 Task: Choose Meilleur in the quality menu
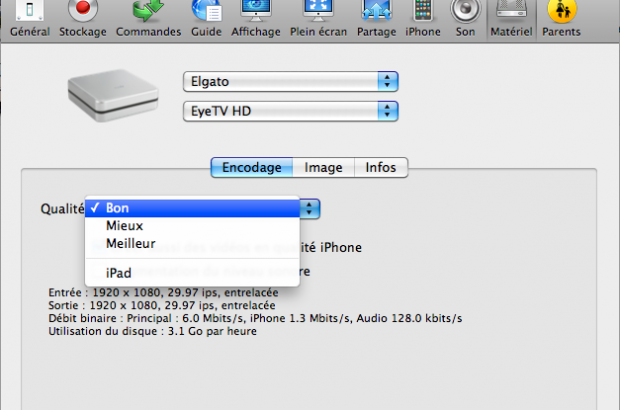[130, 243]
